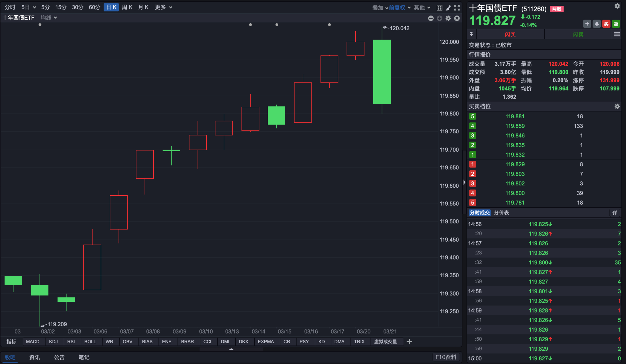Toggle 虚拟成交量 indicator
This screenshot has height=364, width=626.
(385, 342)
